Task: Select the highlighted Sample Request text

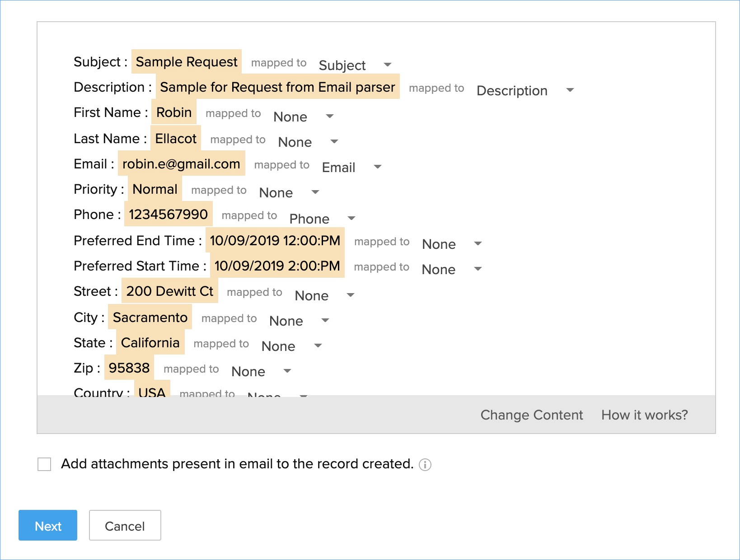Action: (186, 62)
